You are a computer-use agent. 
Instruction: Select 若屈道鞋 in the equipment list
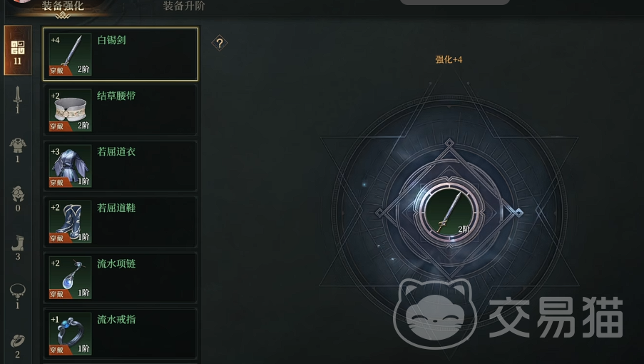pos(121,221)
